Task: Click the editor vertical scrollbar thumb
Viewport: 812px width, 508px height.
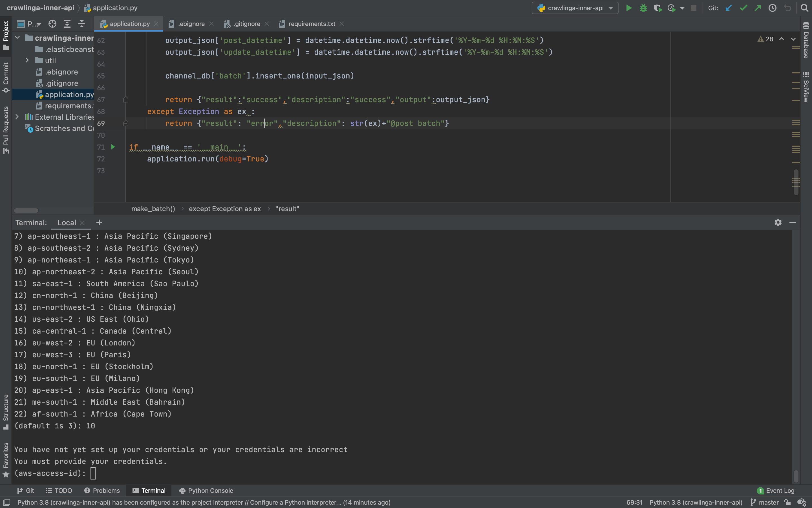Action: [796, 182]
